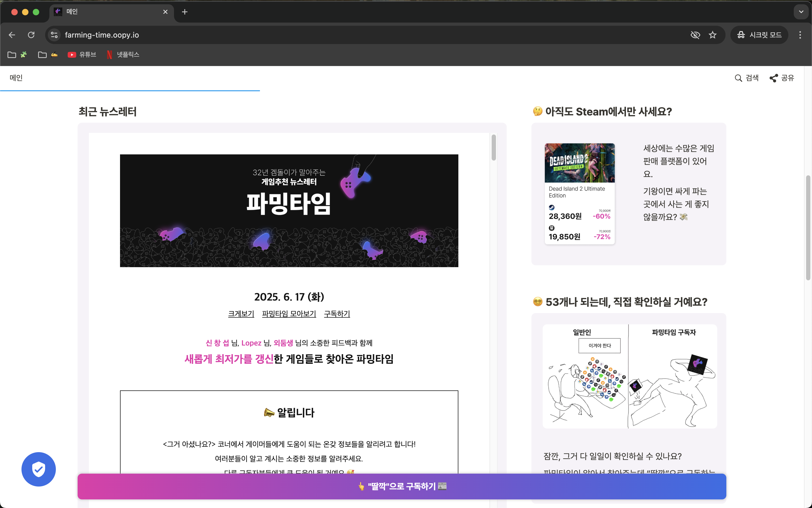This screenshot has height=508, width=812.
Task: Open the 유튜브 bookmark
Action: tap(82, 55)
